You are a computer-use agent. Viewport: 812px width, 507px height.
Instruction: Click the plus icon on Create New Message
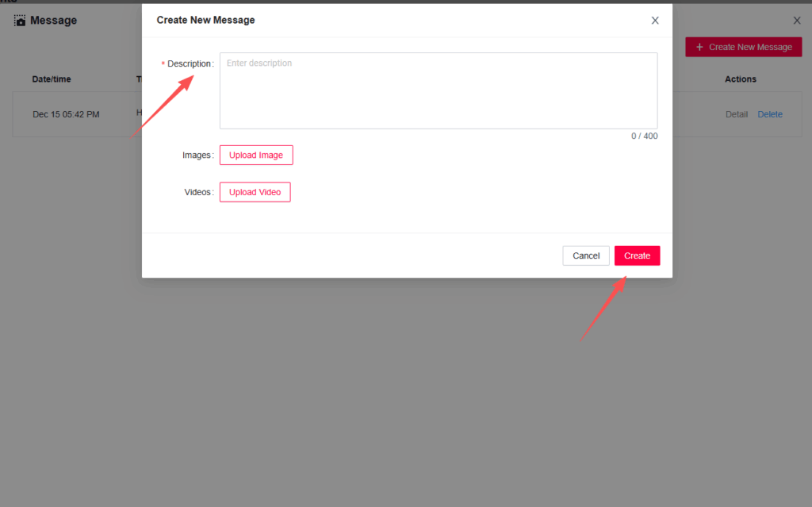[699, 47]
